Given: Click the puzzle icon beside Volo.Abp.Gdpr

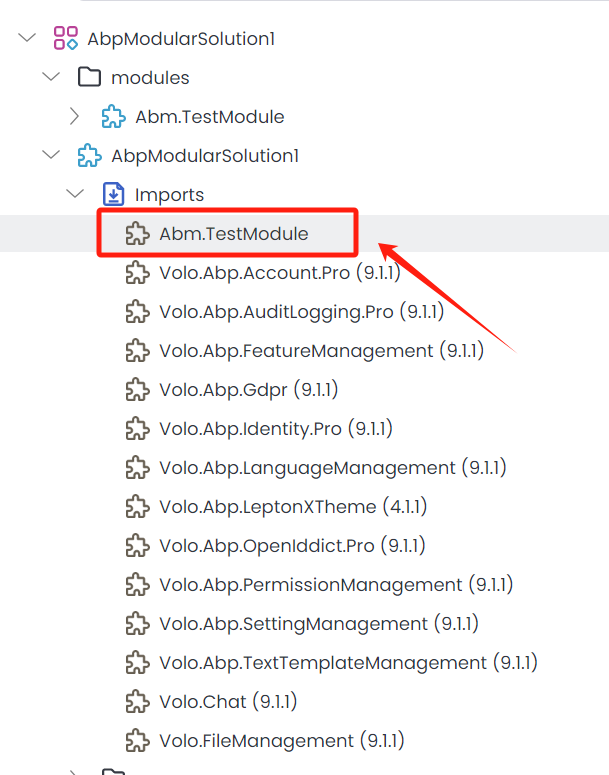Looking at the screenshot, I should click(138, 390).
